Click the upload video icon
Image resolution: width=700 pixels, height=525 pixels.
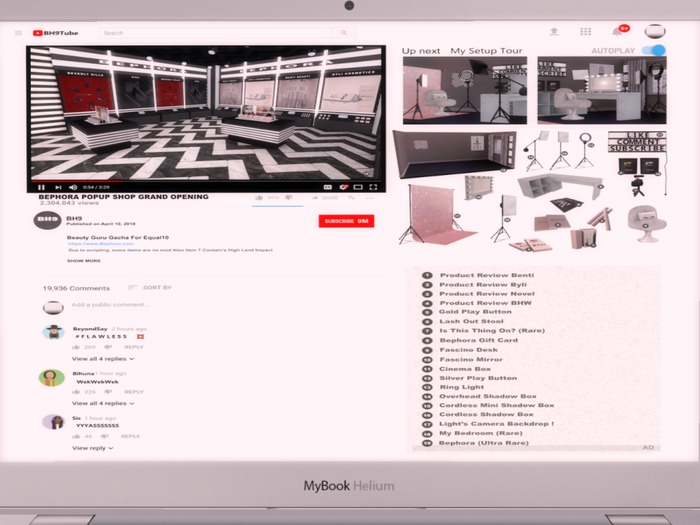[x=554, y=31]
